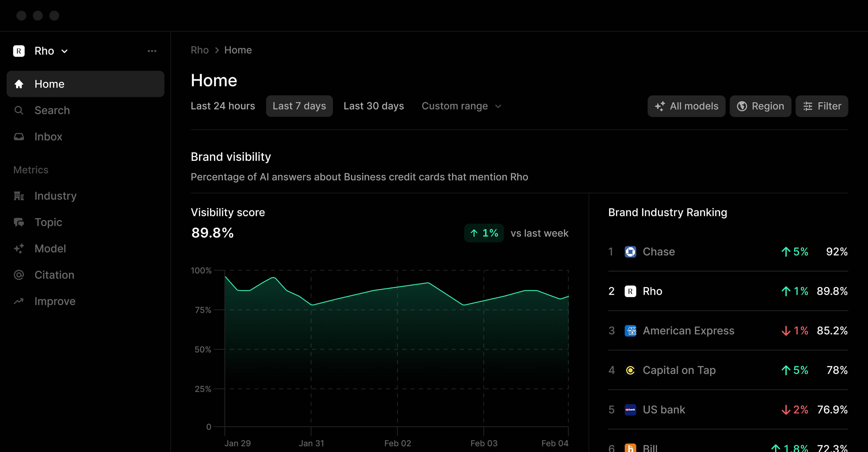Image resolution: width=868 pixels, height=452 pixels.
Task: Open the Custom range dropdown
Action: pos(461,106)
